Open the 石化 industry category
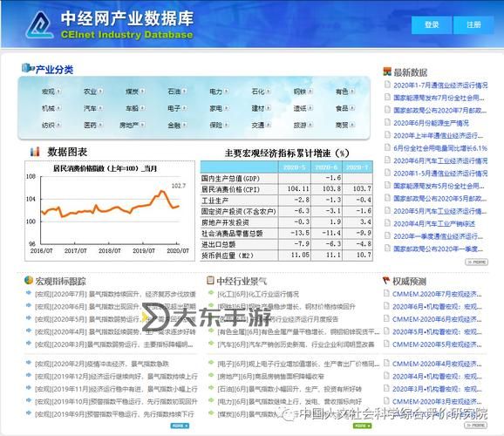The width and height of the screenshot is (504, 436). pos(258,92)
